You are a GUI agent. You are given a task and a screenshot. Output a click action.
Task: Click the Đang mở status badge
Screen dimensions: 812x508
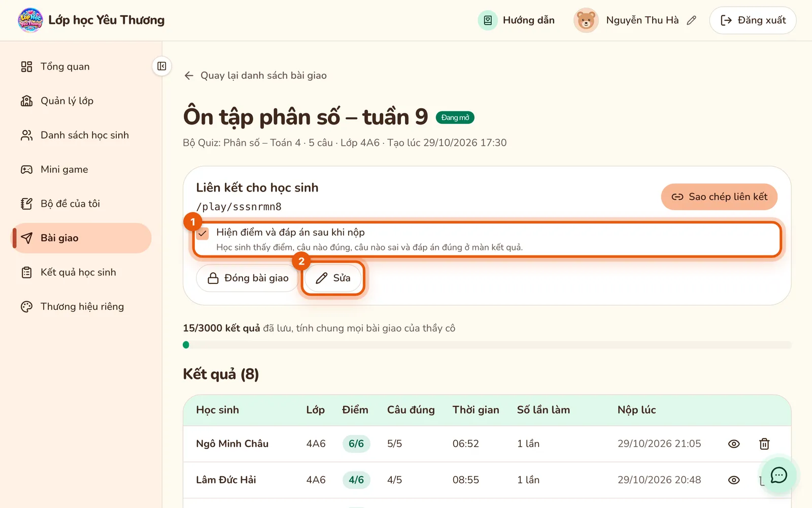tap(455, 117)
